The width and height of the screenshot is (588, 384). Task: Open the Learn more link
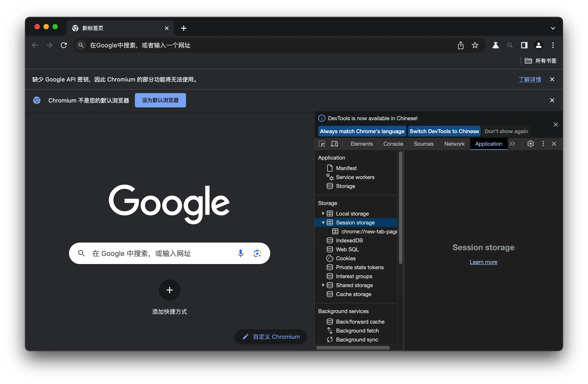(483, 262)
